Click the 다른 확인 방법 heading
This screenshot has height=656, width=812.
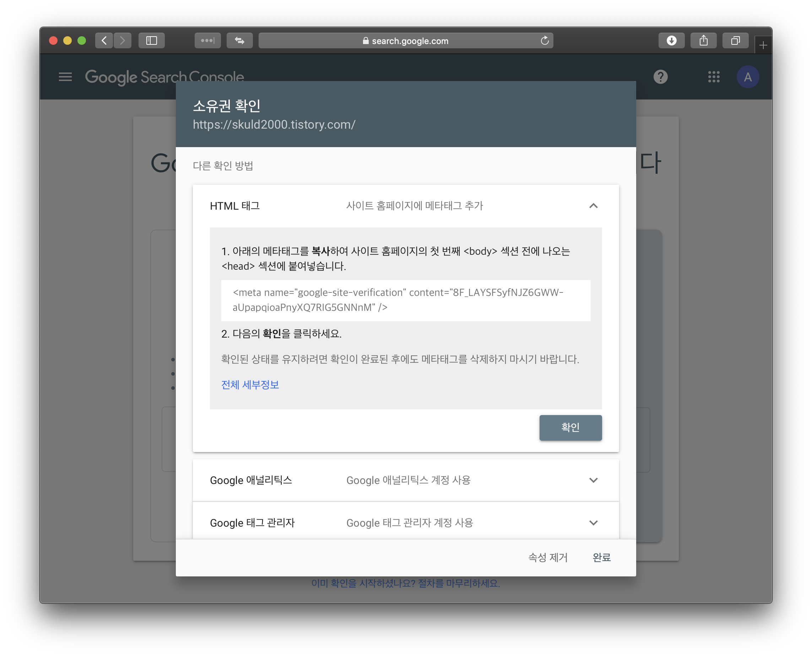click(223, 166)
